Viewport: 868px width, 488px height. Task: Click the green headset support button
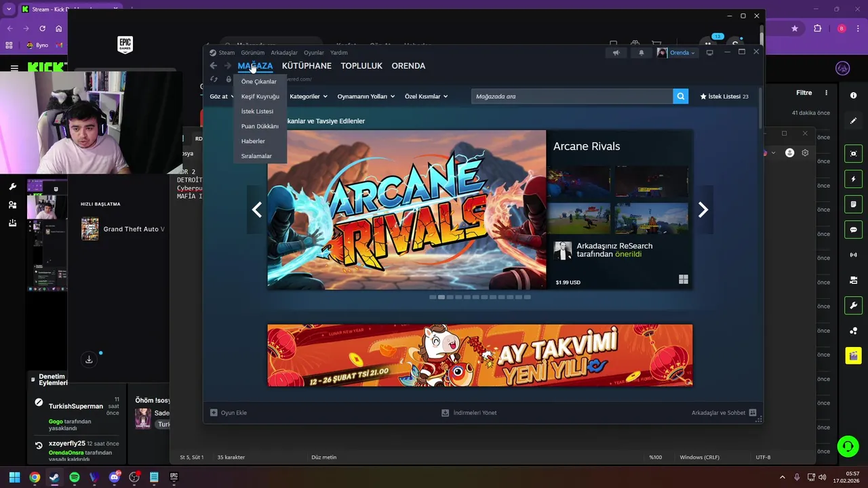point(848,446)
